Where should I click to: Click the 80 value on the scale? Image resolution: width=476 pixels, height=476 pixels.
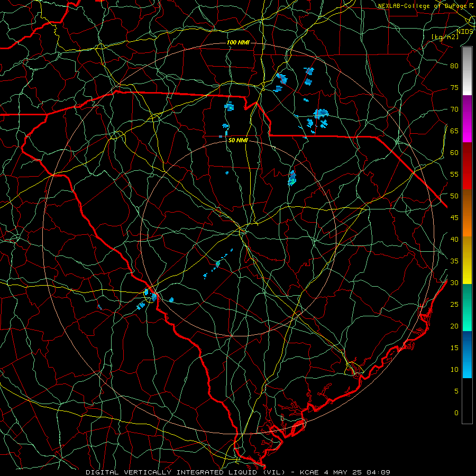pyautogui.click(x=454, y=66)
